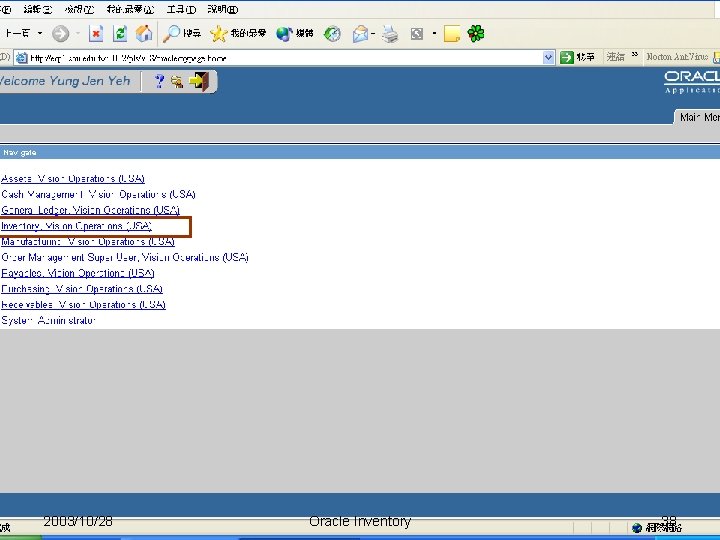
Task: Open Order Management Super User responsibility
Action: pyautogui.click(x=125, y=257)
